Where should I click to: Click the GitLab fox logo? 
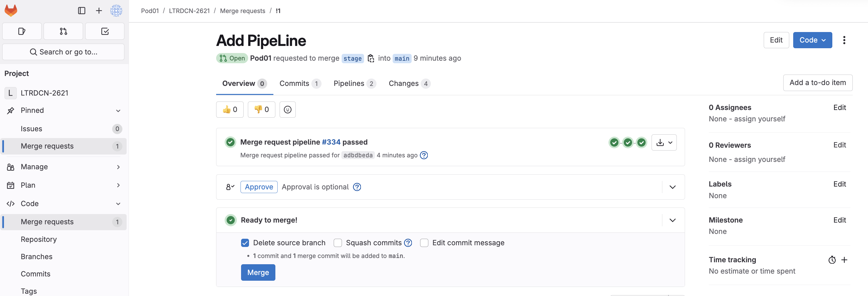click(11, 10)
